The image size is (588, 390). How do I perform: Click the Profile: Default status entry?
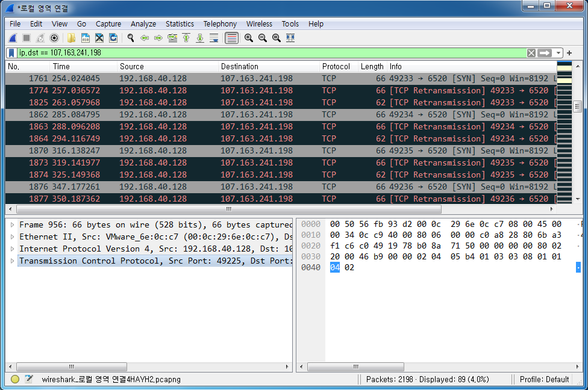(x=544, y=379)
